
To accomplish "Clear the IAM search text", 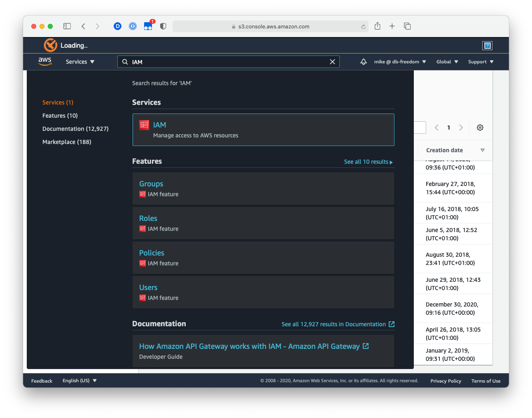I will pos(332,62).
